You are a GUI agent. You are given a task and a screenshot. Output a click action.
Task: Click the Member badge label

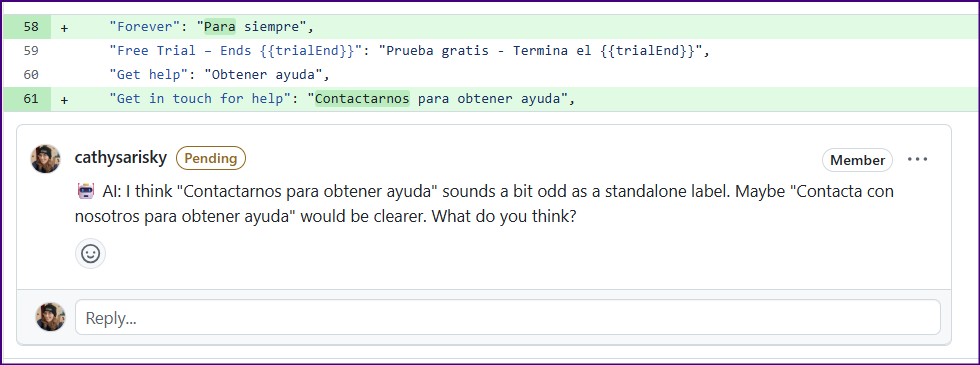point(858,160)
